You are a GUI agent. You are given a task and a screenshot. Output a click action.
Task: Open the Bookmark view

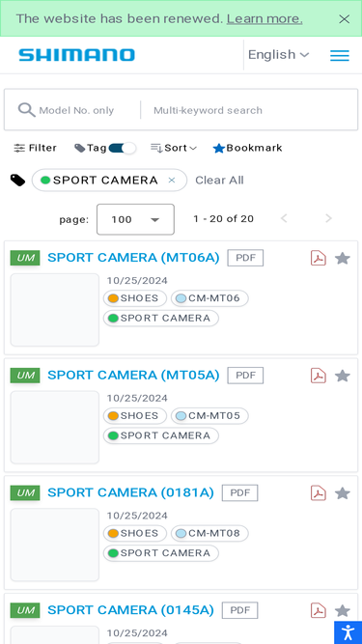coord(247,148)
